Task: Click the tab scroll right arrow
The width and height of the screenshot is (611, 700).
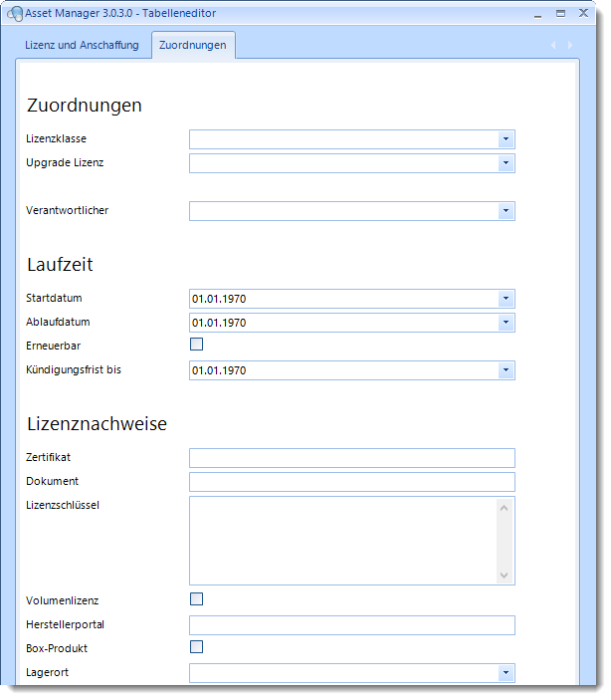Action: (570, 45)
